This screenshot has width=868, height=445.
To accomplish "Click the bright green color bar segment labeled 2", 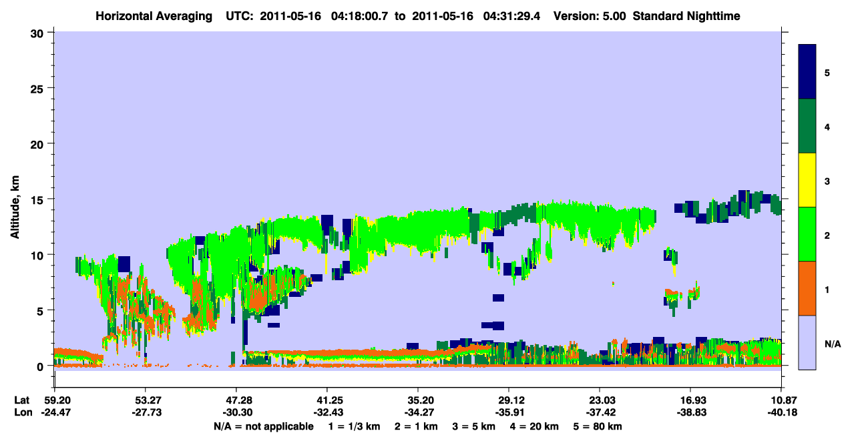I will [x=807, y=234].
